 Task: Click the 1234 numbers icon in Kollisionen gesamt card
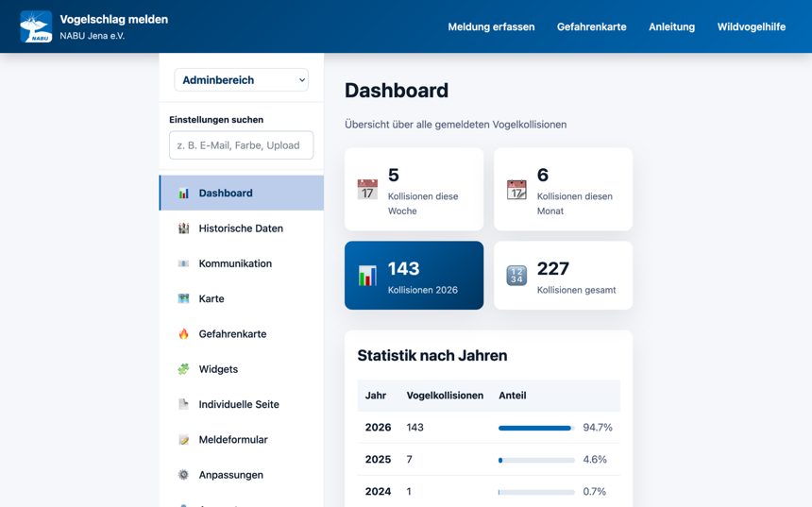coord(516,276)
